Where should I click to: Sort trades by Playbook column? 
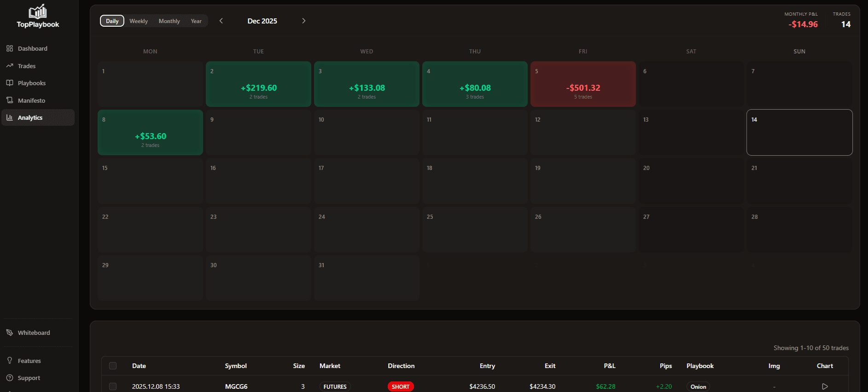700,366
